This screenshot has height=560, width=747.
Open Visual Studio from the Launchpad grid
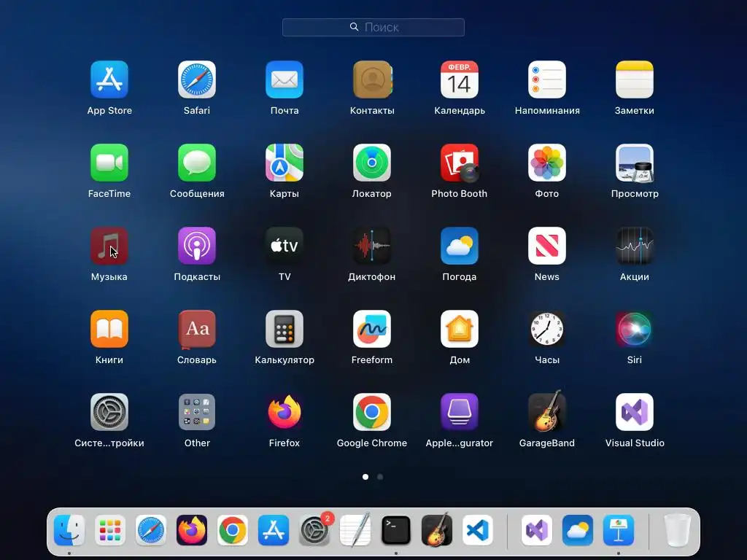[x=635, y=412]
